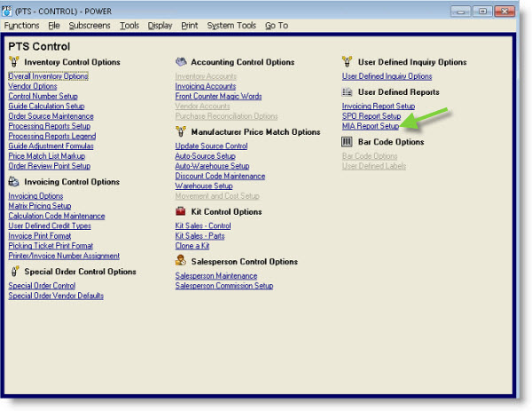Viewport: 532px width, 411px height.
Task: Open Invoicing Report Setup
Action: point(379,106)
